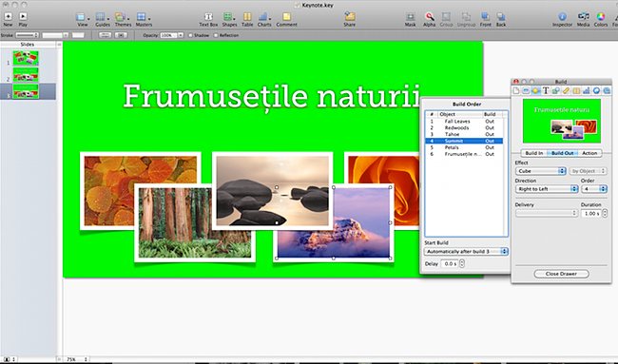Switch to the Build In tab
618x364 pixels.
point(534,153)
